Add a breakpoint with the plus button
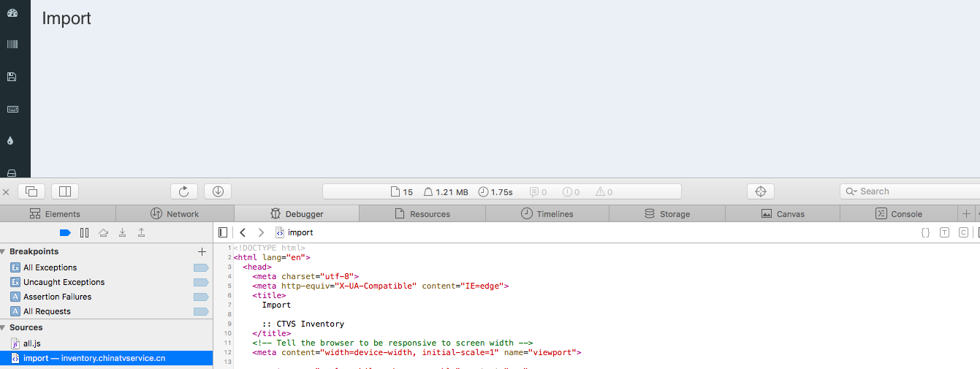The height and width of the screenshot is (369, 980). point(202,251)
